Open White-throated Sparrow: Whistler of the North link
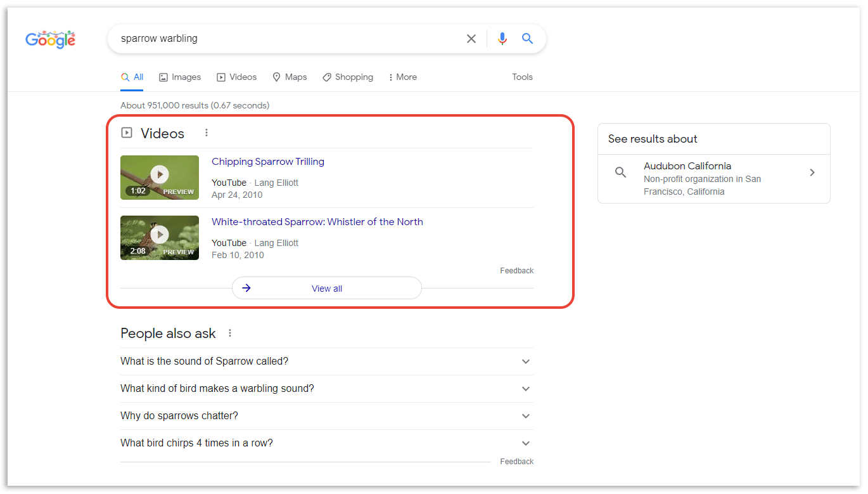The image size is (868, 494). [x=317, y=222]
